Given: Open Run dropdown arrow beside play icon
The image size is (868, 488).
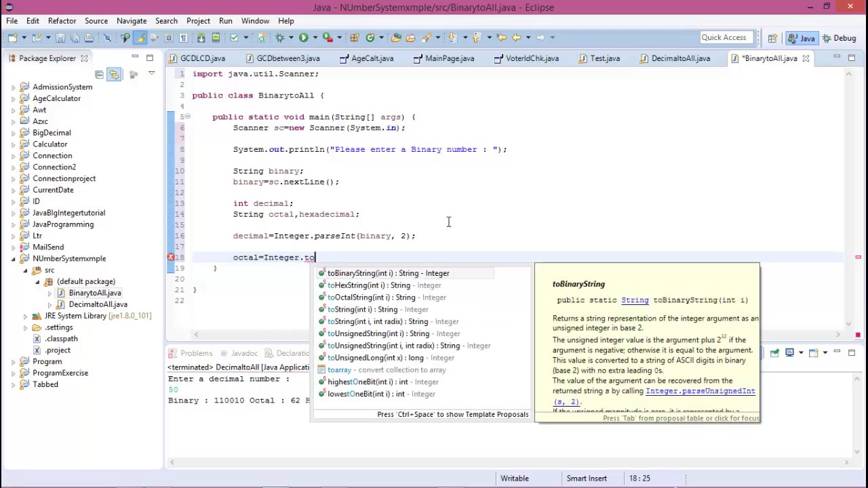Looking at the screenshot, I should click(315, 37).
